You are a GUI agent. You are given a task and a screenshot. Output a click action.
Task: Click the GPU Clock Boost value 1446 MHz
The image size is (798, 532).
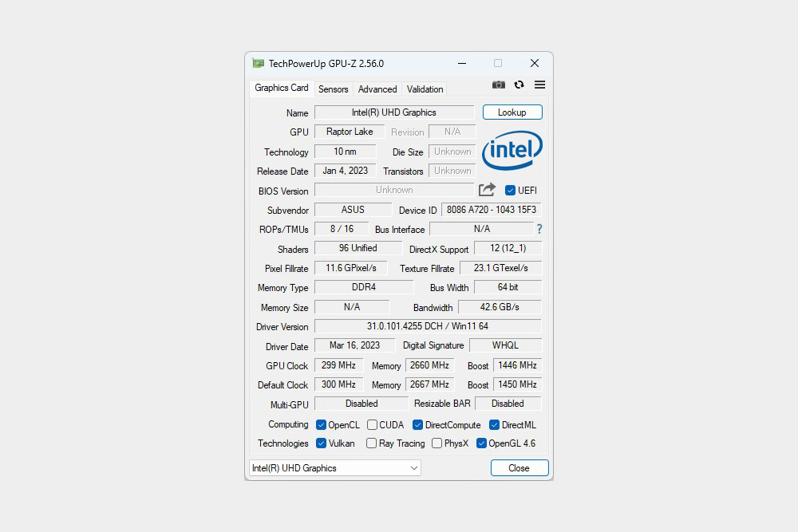518,365
